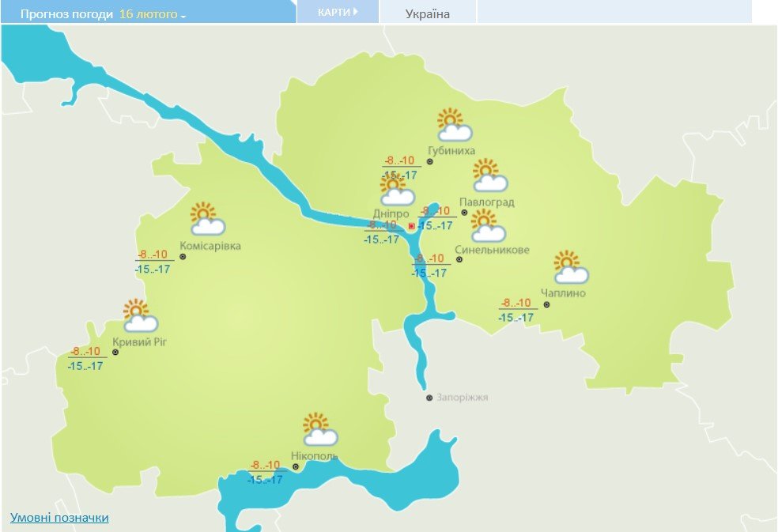Screen dimensions: 778x532
Task: Switch to the Україна tab
Action: point(428,13)
